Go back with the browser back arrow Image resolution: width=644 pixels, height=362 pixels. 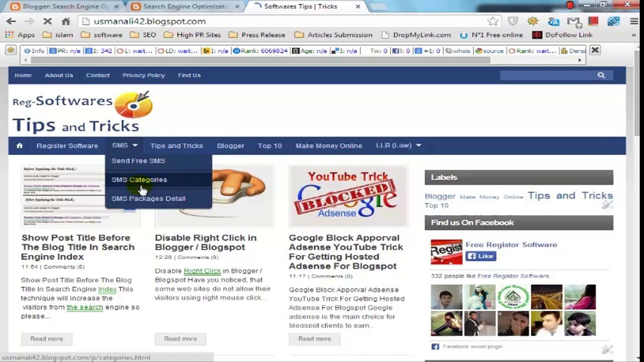coord(11,21)
